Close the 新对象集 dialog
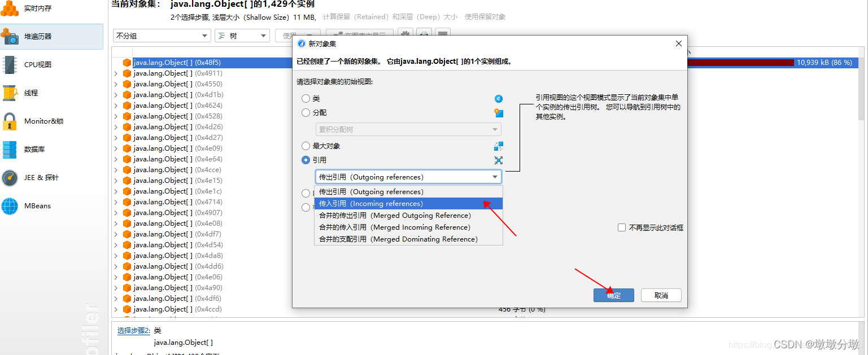Screen dimensions: 868x355 pyautogui.click(x=679, y=43)
